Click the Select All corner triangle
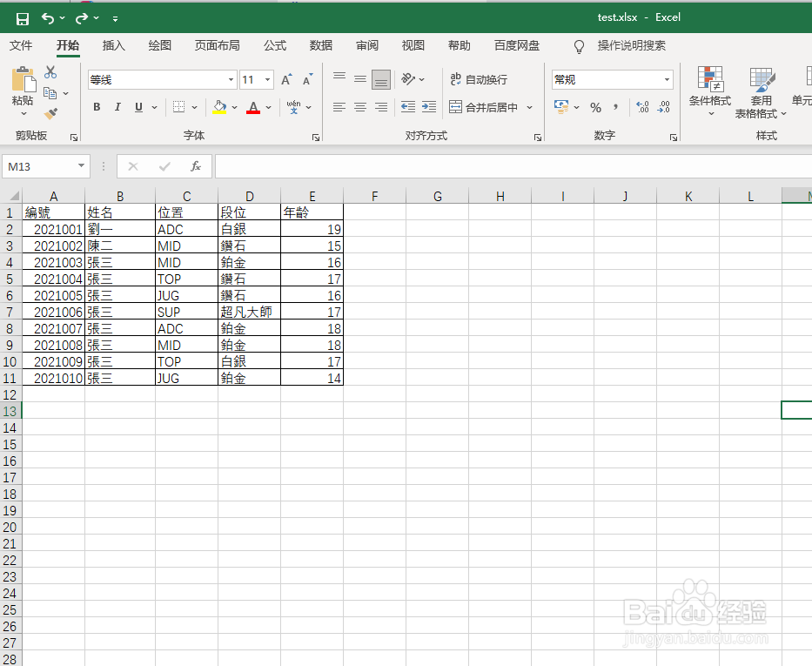Screen dimensions: 812x666 14,196
